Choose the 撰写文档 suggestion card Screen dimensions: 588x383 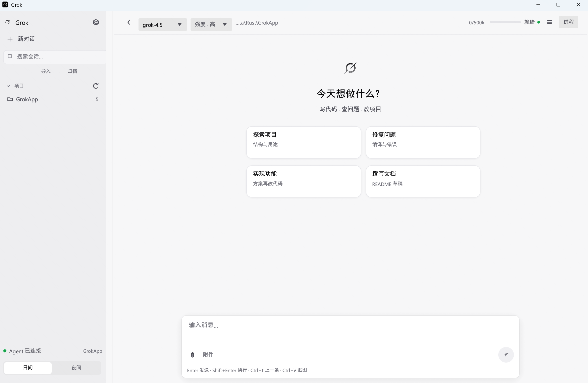click(x=423, y=181)
